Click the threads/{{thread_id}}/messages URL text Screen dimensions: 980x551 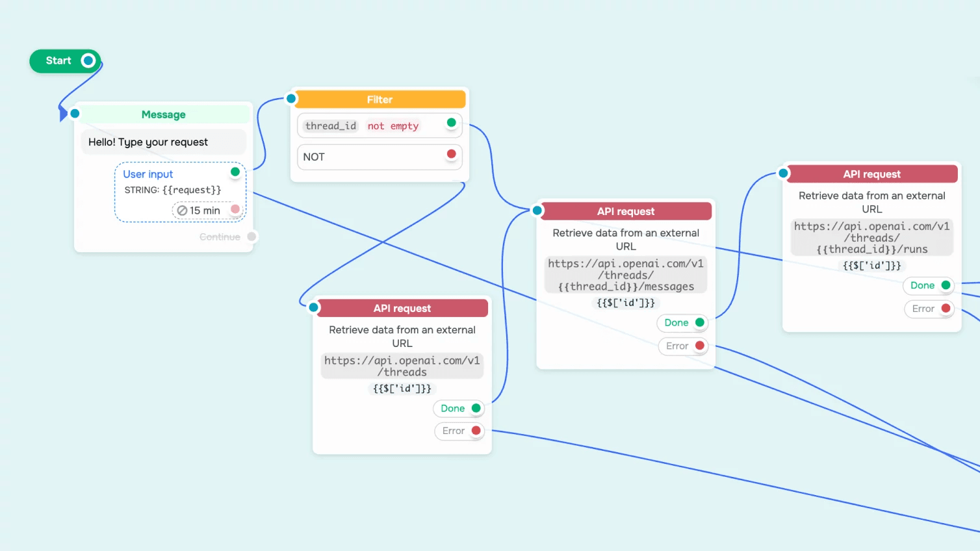coord(626,275)
